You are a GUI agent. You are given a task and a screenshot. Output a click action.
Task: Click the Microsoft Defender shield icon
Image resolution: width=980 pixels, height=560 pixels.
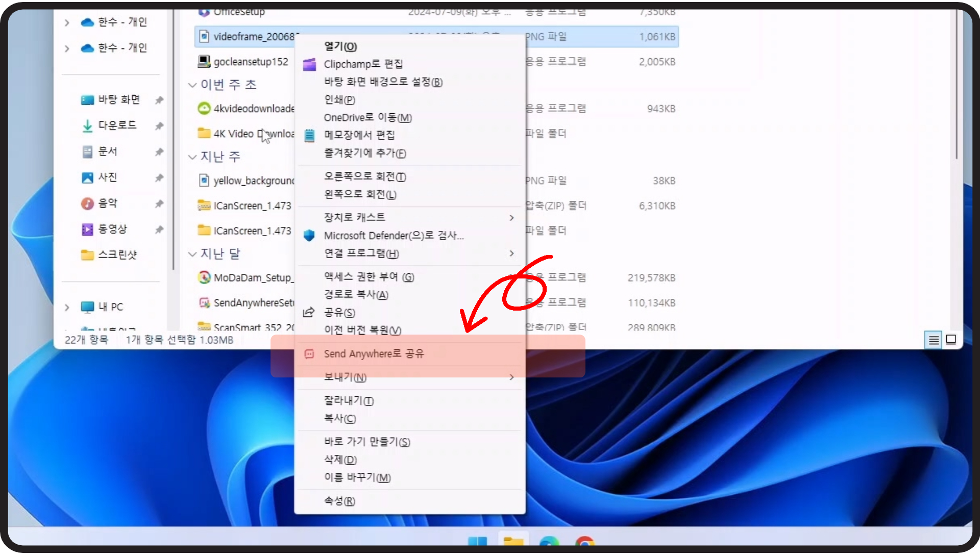click(309, 235)
